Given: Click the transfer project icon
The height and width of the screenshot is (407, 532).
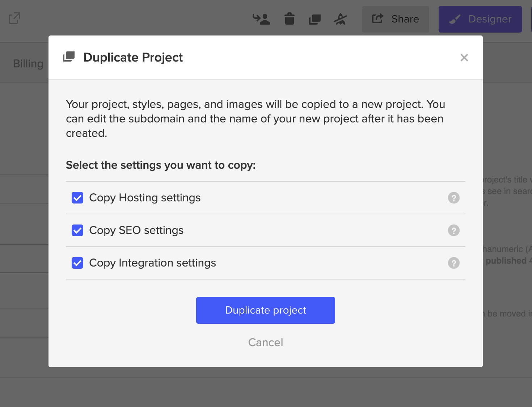Looking at the screenshot, I should pyautogui.click(x=261, y=19).
